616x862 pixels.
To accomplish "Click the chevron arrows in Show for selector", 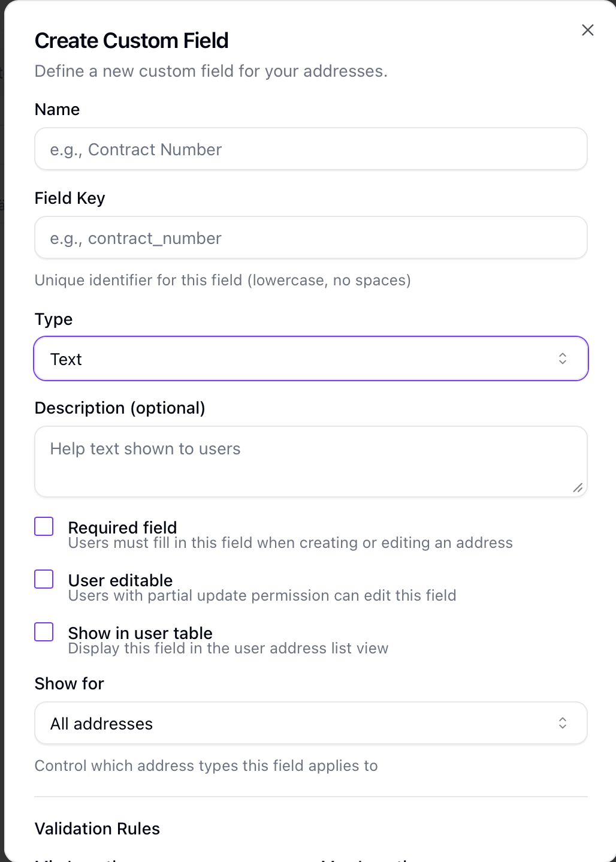I will (563, 723).
